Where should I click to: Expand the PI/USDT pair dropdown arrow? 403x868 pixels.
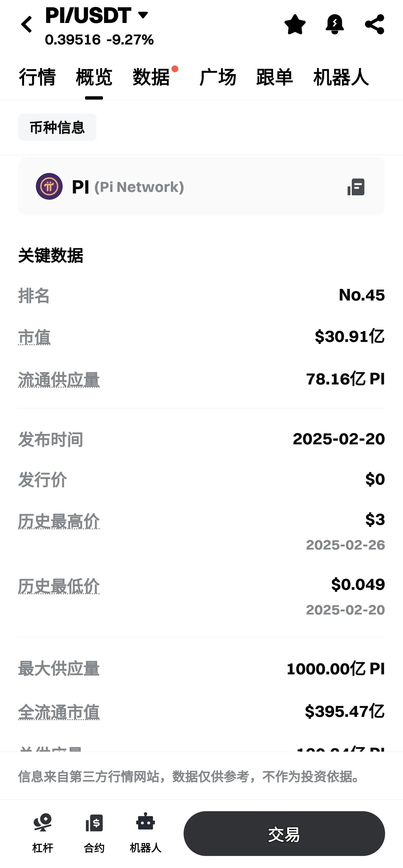point(143,15)
